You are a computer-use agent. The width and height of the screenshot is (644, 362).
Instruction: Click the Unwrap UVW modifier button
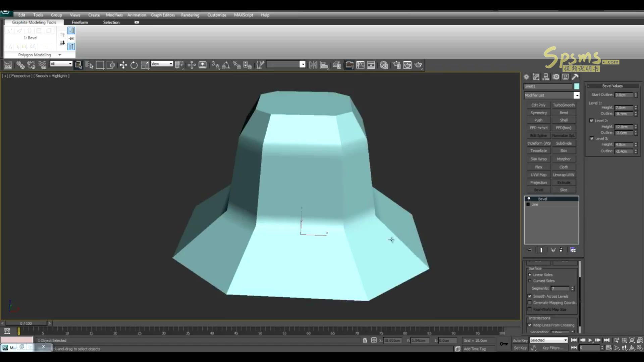click(564, 175)
